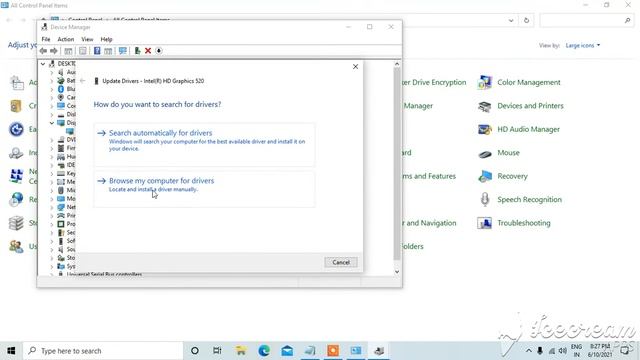This screenshot has height=360, width=640.
Task: Click the ENG language indicator
Action: tap(576, 351)
